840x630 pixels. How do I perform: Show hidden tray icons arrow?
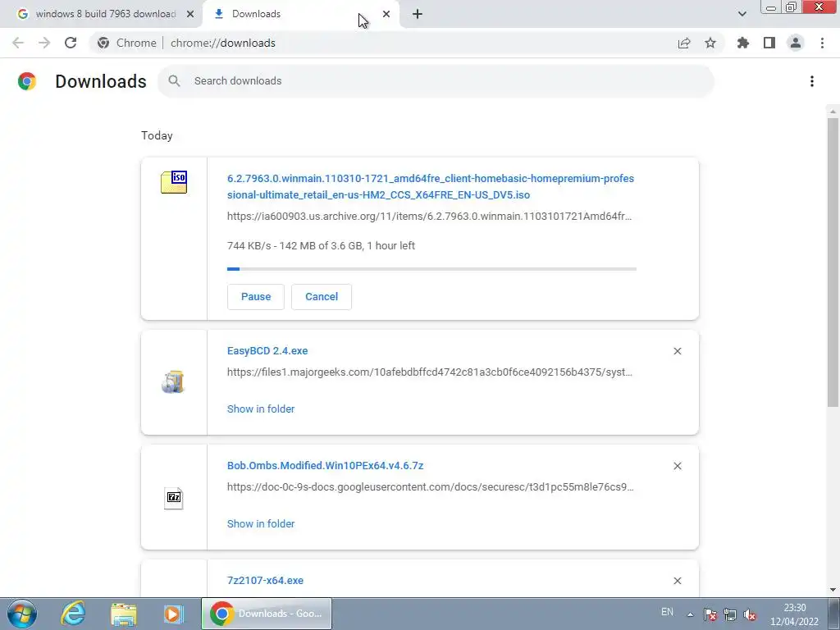pos(691,614)
